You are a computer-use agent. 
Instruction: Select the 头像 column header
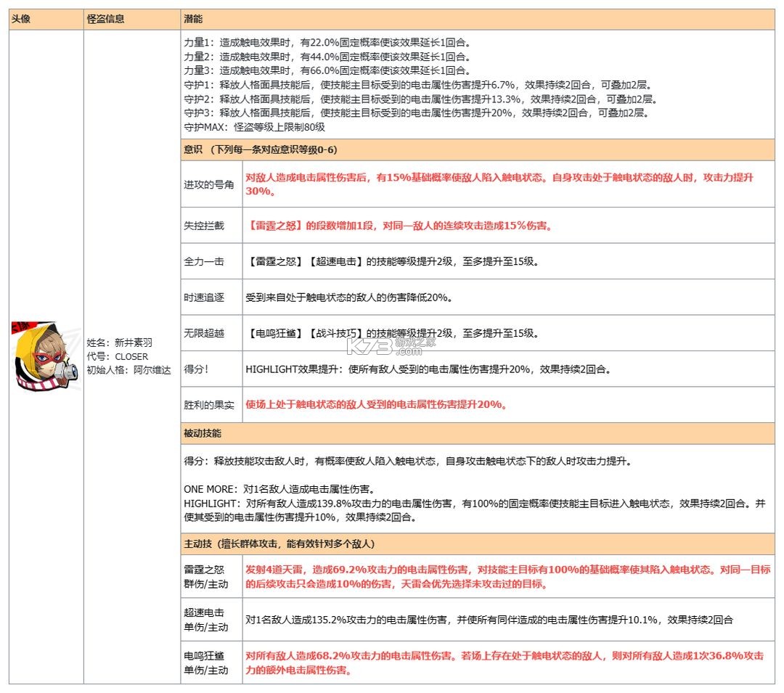pos(21,18)
